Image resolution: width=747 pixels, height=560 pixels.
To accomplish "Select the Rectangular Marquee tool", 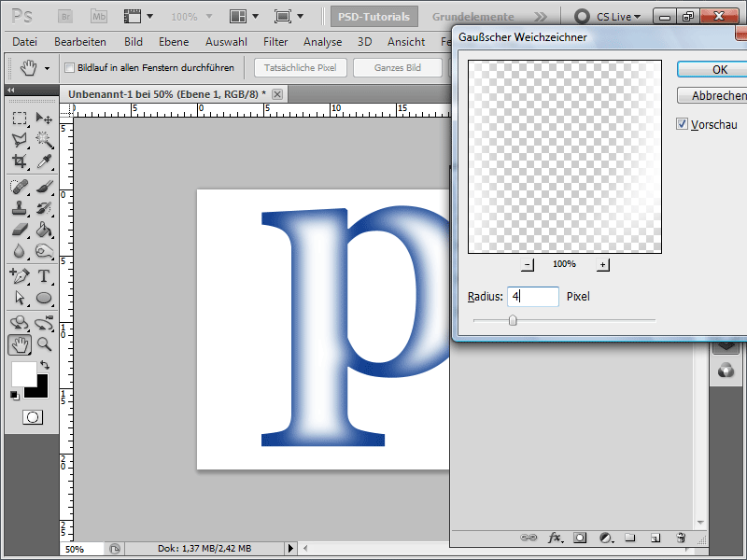I will pyautogui.click(x=19, y=118).
